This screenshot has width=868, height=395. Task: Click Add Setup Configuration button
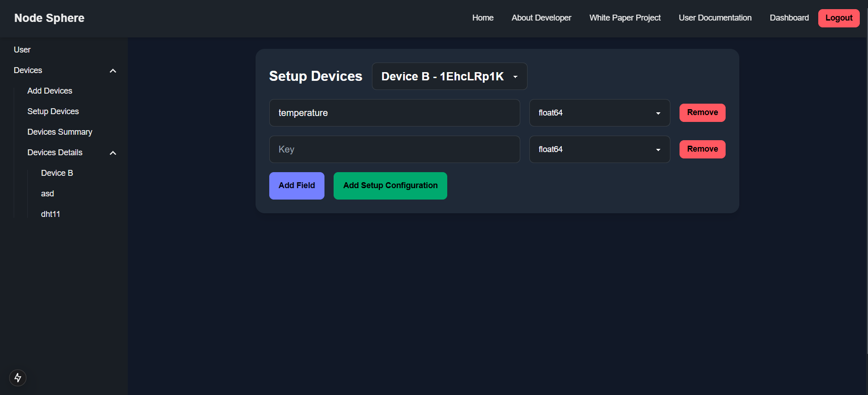(x=390, y=186)
